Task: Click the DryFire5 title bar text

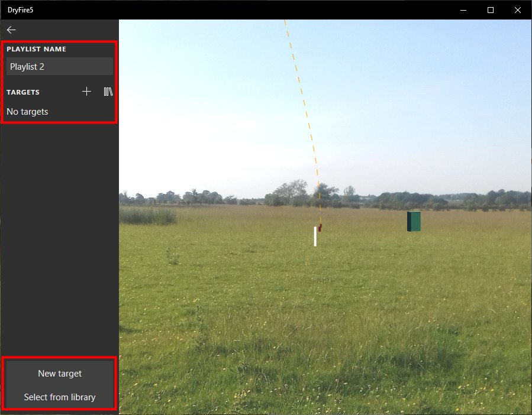Action: click(20, 10)
